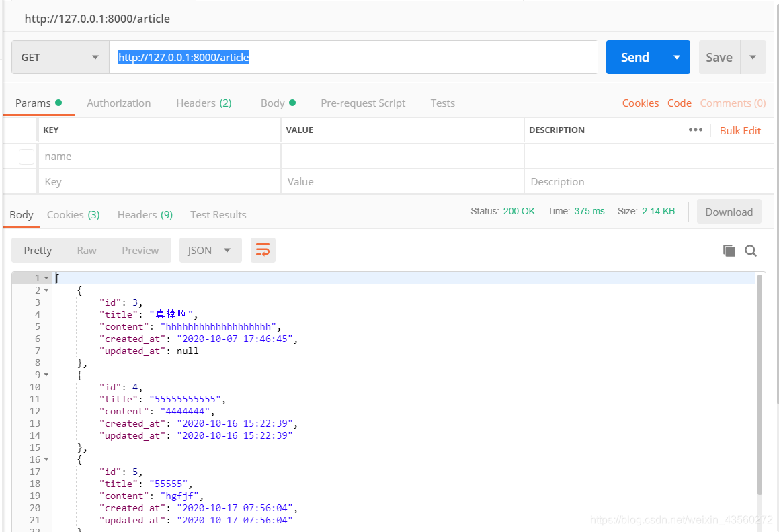779x532 pixels.
Task: Open the GET method dropdown
Action: (60, 57)
